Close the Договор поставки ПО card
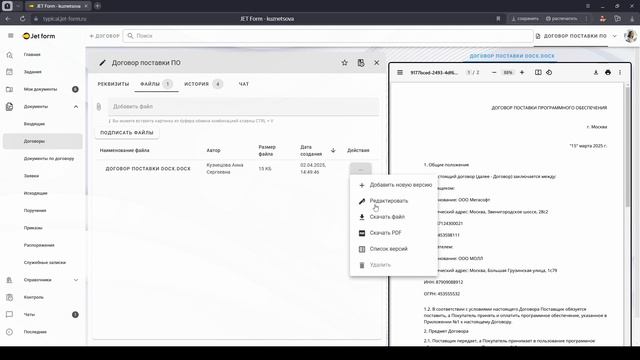 tap(377, 63)
